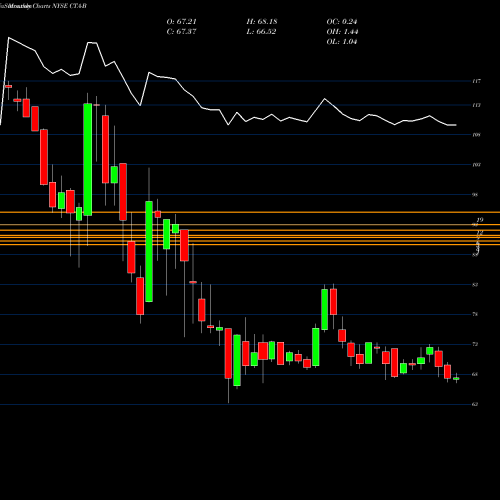The image size is (500, 500).
Task: Select the open price 'O: 67.21'
Action: 182,22
